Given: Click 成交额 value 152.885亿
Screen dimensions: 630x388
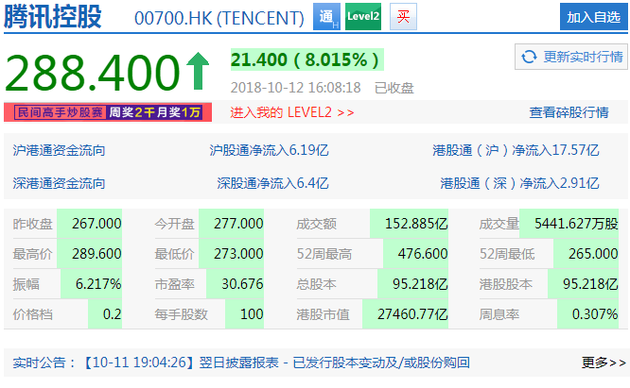Looking at the screenshot, I should (x=416, y=224).
